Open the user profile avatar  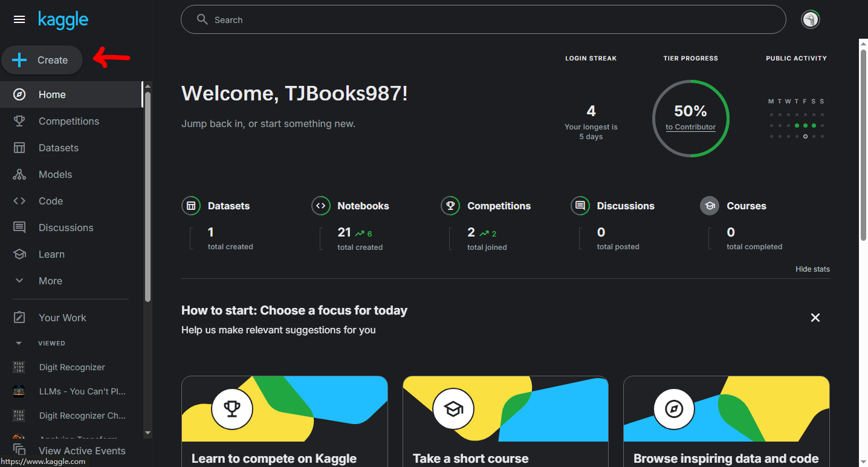(810, 20)
